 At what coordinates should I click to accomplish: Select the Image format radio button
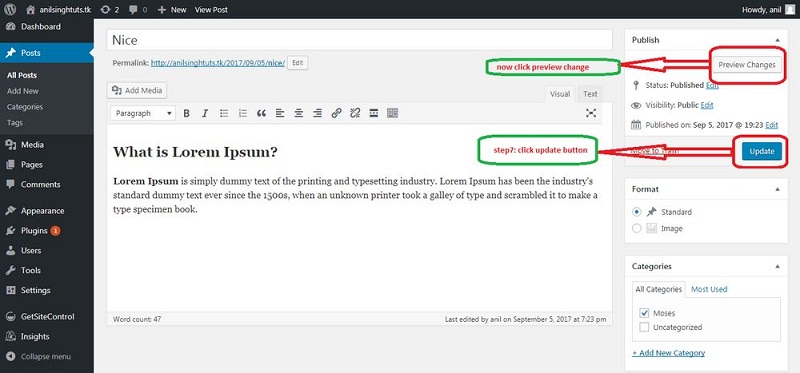[x=636, y=229]
